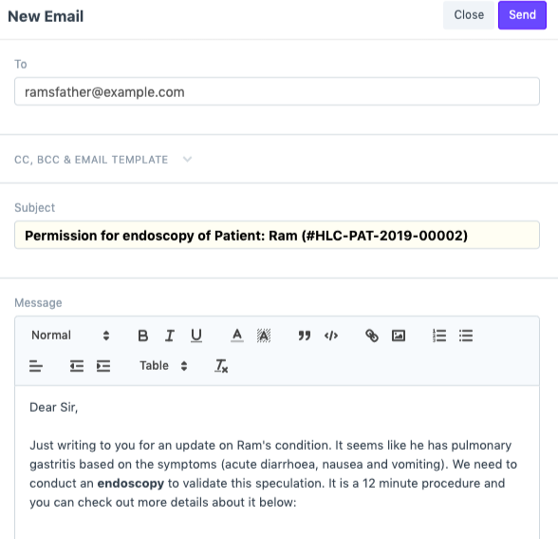Insert a code block
This screenshot has height=539, width=558.
[x=331, y=335]
